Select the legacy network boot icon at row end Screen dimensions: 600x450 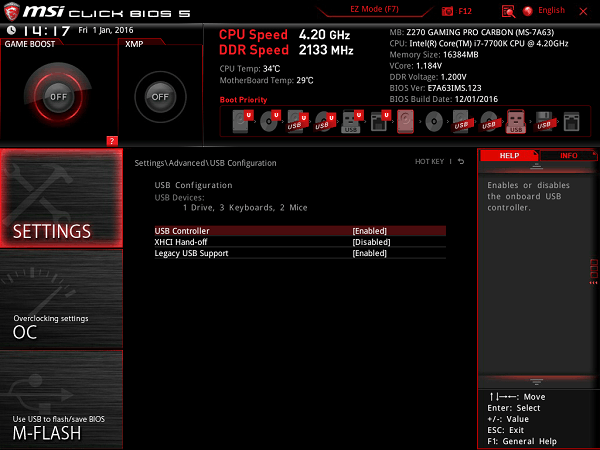572,121
